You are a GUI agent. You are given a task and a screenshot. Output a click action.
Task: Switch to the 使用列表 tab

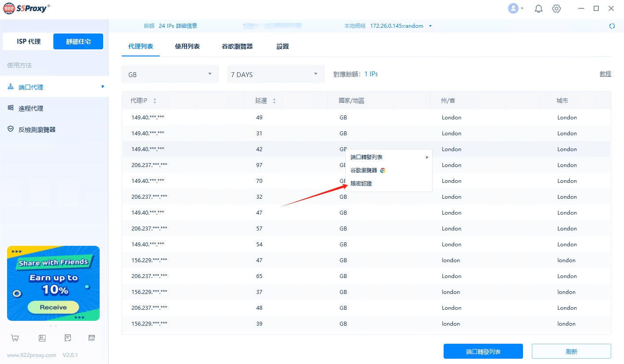click(x=187, y=46)
